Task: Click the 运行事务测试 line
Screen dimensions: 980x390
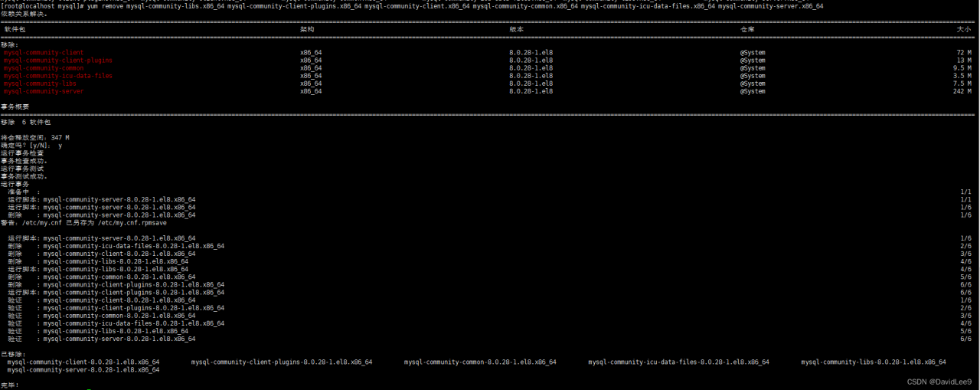Action: (x=22, y=169)
